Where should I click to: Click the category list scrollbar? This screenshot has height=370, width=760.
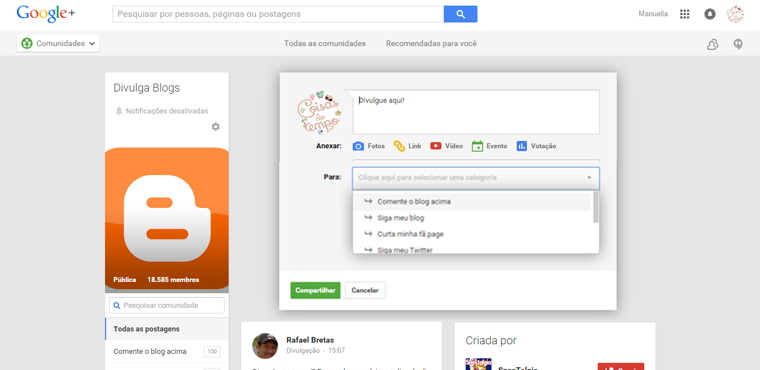596,207
